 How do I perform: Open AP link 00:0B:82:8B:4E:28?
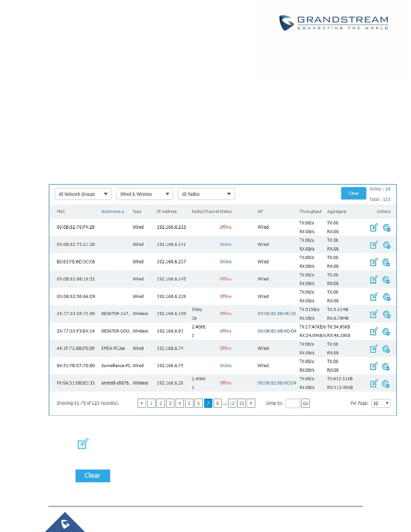(277, 314)
